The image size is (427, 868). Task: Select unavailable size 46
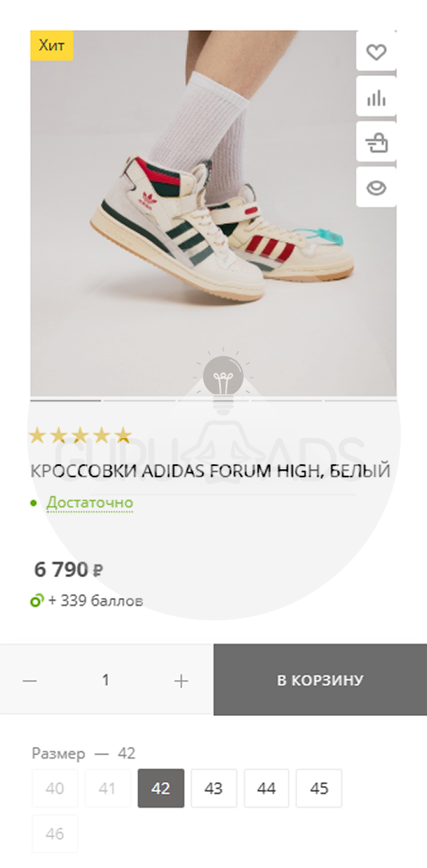[x=55, y=834]
